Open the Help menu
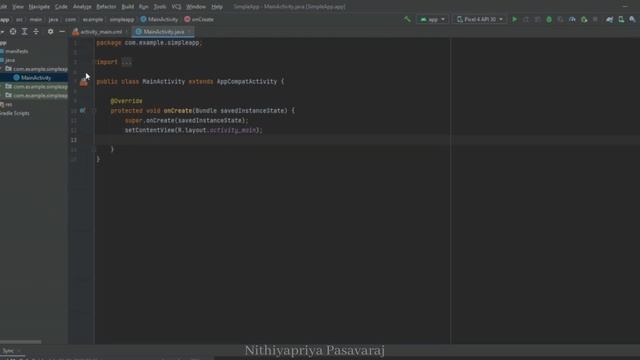Viewport: 640px width, 360px height. click(x=217, y=7)
